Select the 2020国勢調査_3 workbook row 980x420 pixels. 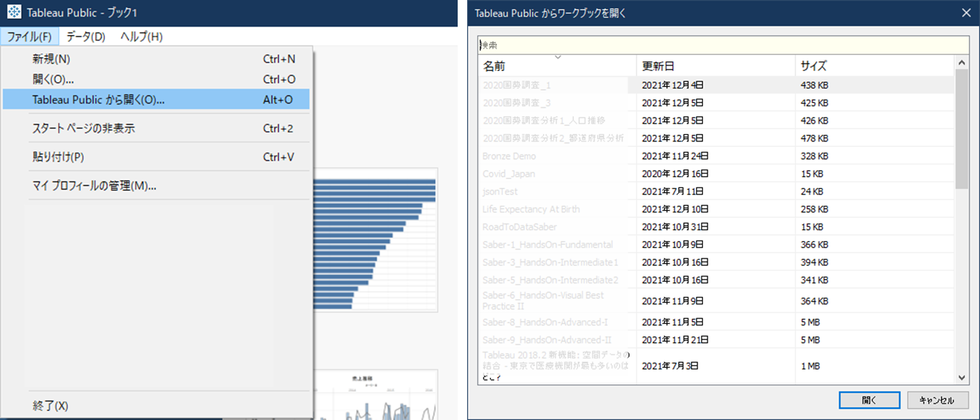click(x=716, y=103)
